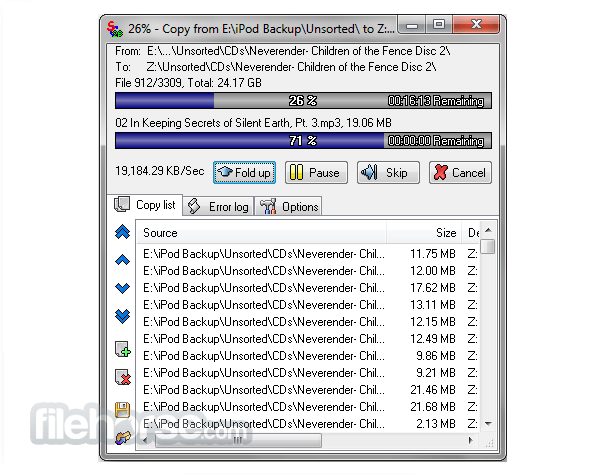
Task: Select the row with size 2.13 MB
Action: (x=308, y=424)
